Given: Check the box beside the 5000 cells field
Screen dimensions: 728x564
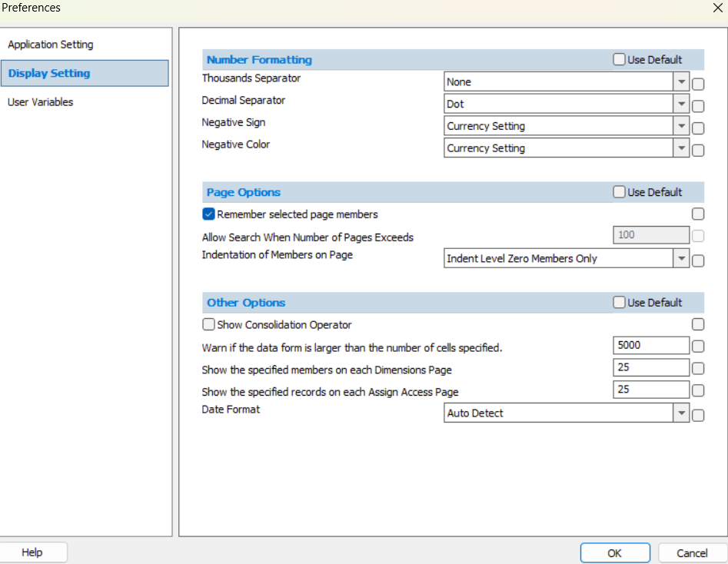Looking at the screenshot, I should coord(698,347).
